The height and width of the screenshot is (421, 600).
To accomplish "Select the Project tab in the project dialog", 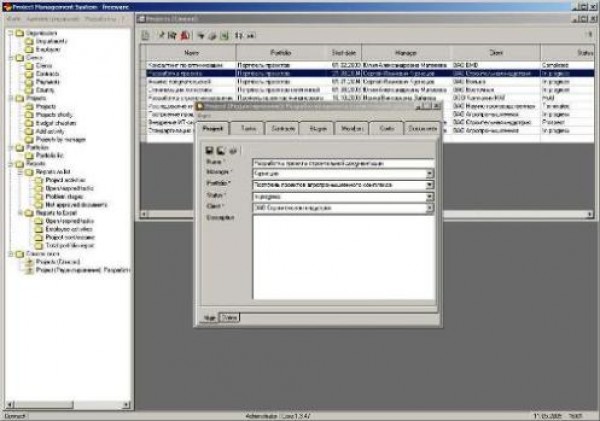I will [x=213, y=128].
